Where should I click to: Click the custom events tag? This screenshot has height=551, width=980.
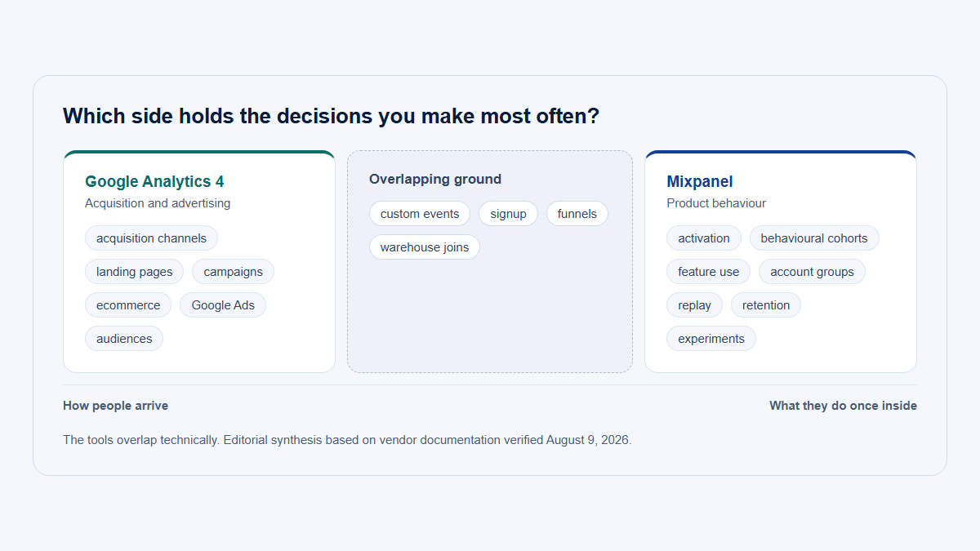[x=420, y=214]
